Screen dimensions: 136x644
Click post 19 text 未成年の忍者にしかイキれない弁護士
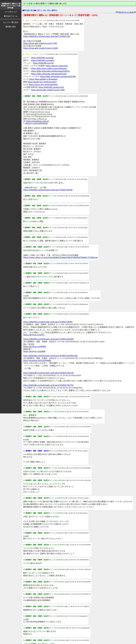click(x=39, y=430)
